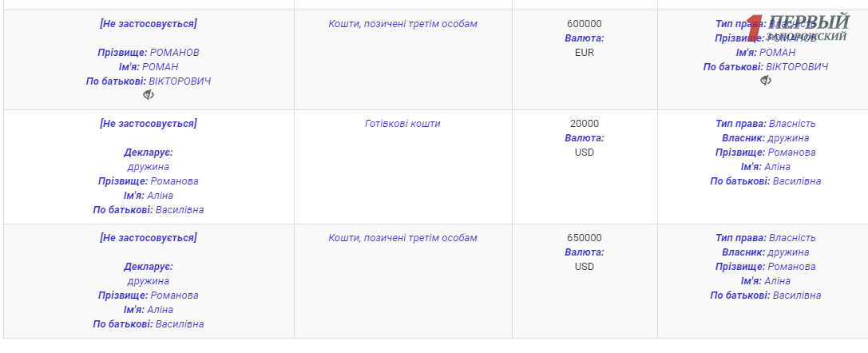Click hidden-info eye icon under left РОМАНОВ ВІКТОРОВИЧ
The height and width of the screenshot is (353, 868).
149,95
